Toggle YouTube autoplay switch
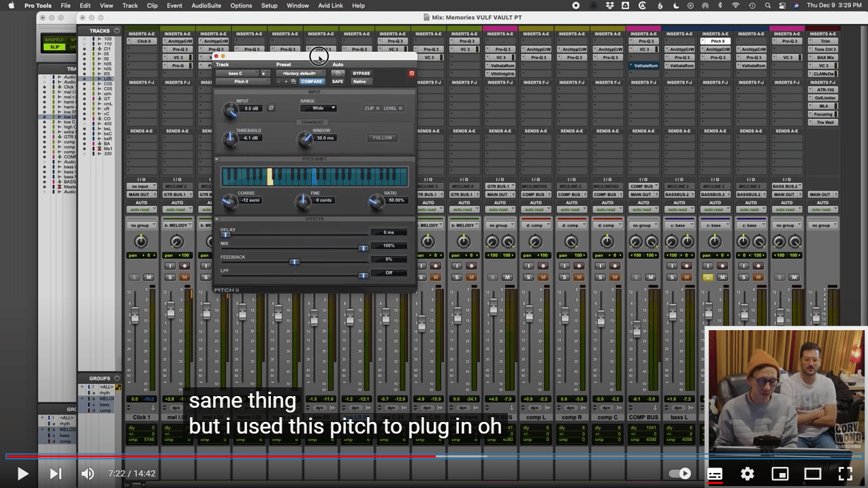Viewport: 868px width, 488px height. tap(680, 474)
